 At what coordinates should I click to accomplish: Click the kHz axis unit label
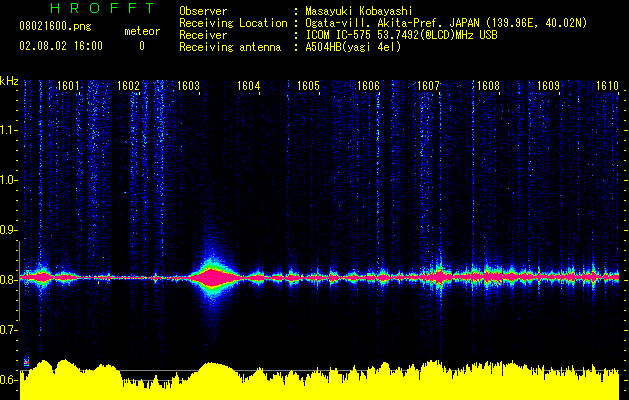9,81
